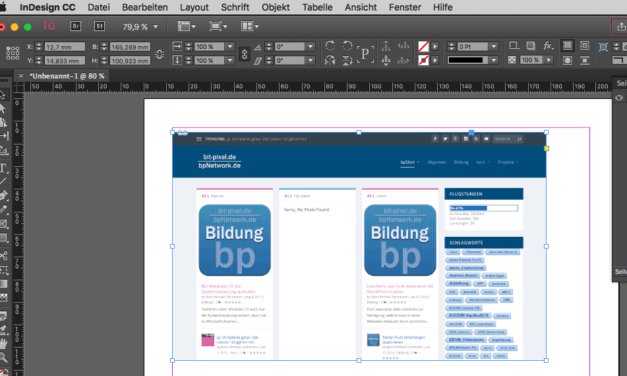Enable wrap around object shape

(x=567, y=60)
